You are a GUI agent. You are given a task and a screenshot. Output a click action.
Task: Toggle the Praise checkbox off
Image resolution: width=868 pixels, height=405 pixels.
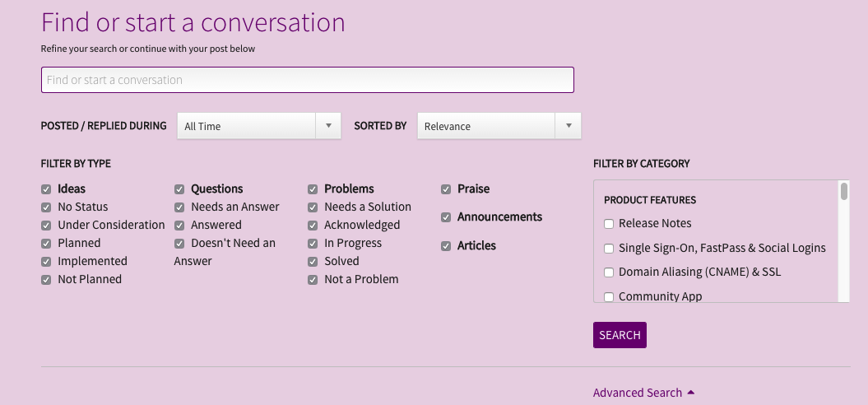[x=446, y=189]
